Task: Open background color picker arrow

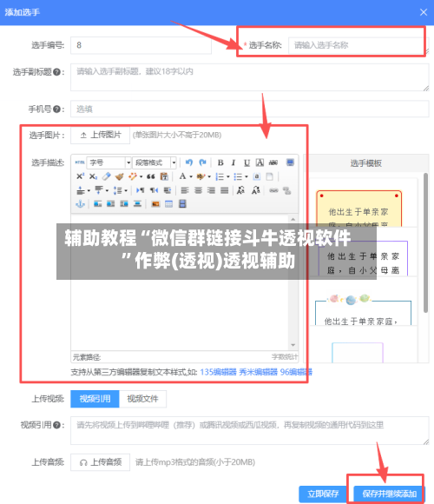Action: tap(209, 176)
